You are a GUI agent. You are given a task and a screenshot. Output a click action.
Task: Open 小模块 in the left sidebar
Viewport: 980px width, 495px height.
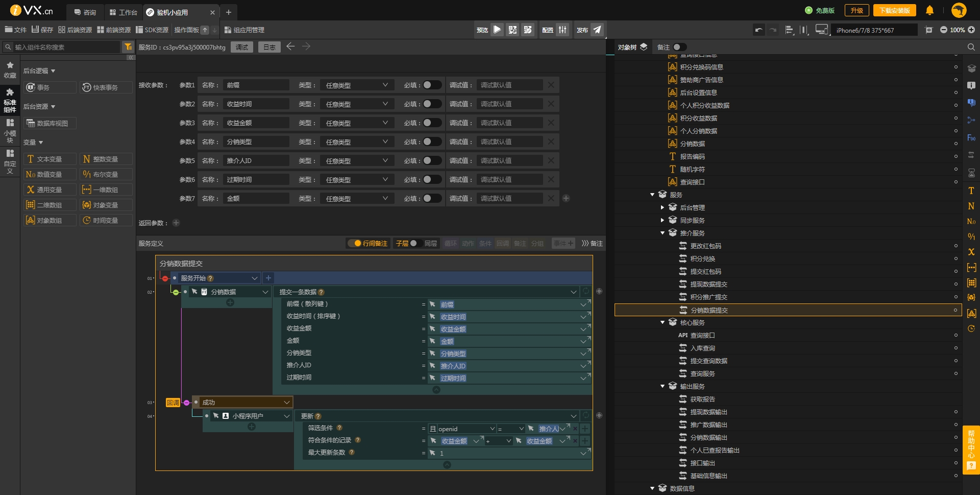pyautogui.click(x=10, y=131)
